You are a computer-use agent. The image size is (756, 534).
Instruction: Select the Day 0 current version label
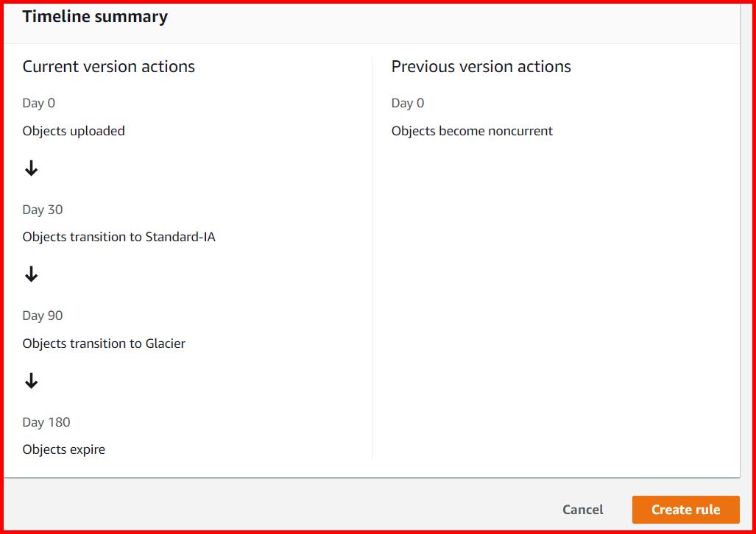(38, 103)
